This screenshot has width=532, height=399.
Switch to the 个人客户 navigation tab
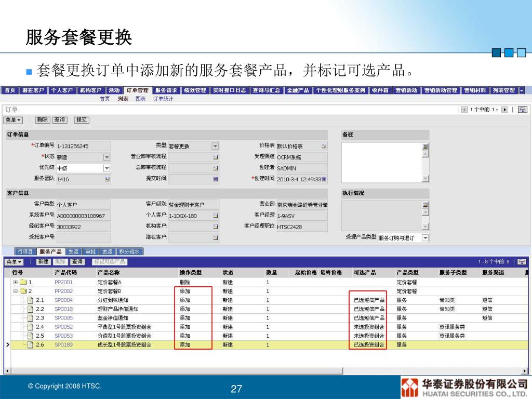tap(62, 90)
